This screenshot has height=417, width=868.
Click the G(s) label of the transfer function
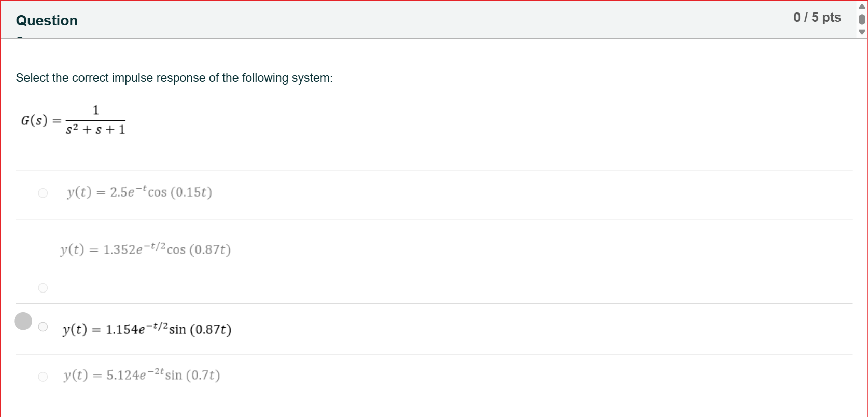pyautogui.click(x=34, y=120)
